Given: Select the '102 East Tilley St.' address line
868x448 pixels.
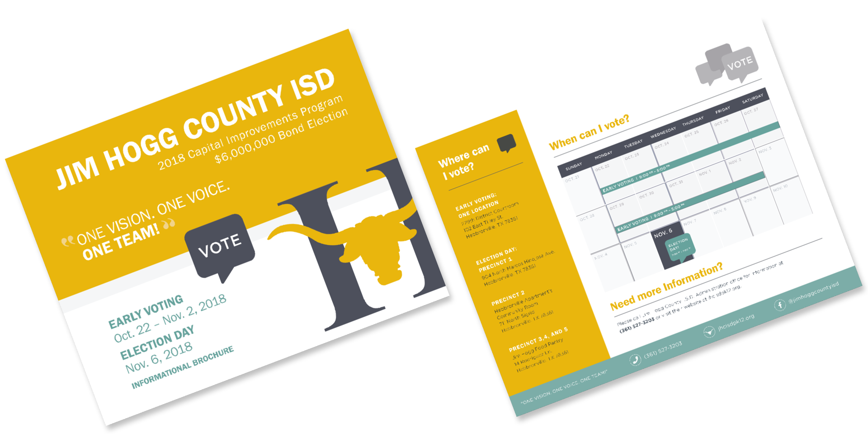Looking at the screenshot, I should (x=483, y=224).
